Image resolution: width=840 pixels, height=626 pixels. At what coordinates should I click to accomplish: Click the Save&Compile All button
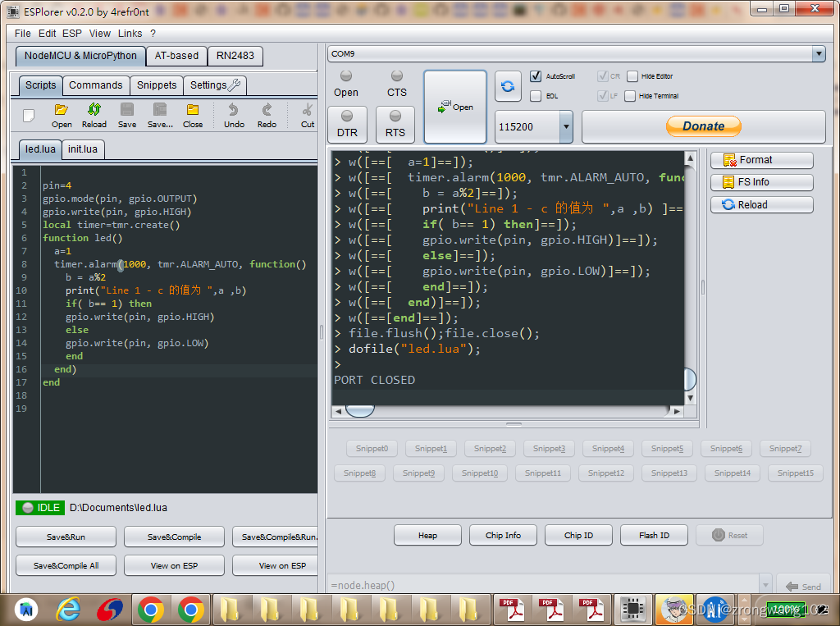(x=66, y=565)
